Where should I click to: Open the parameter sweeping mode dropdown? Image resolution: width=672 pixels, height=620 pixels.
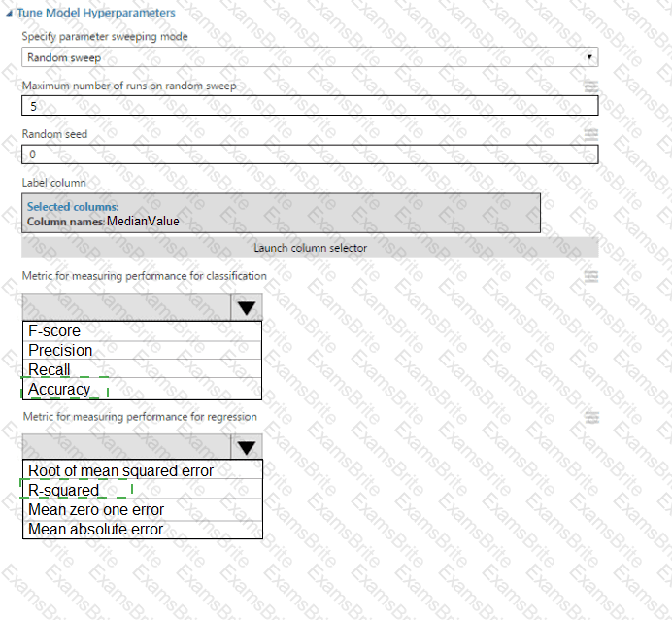click(x=309, y=57)
